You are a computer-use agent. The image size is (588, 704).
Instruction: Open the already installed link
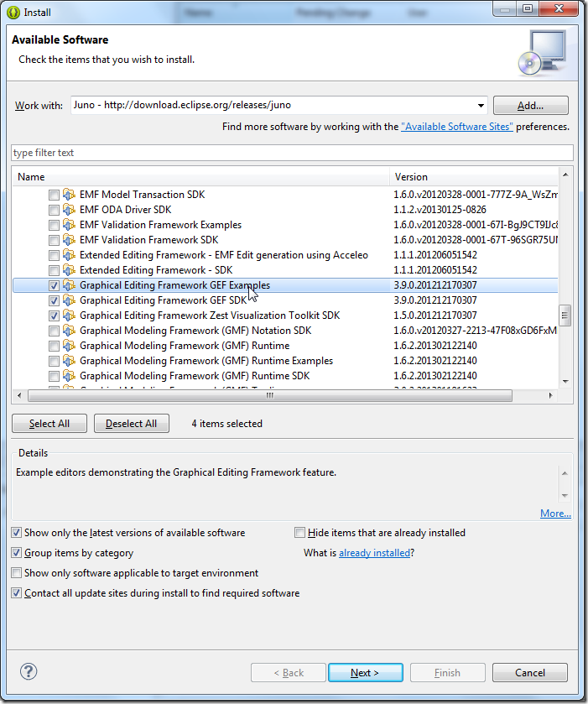[x=374, y=553]
